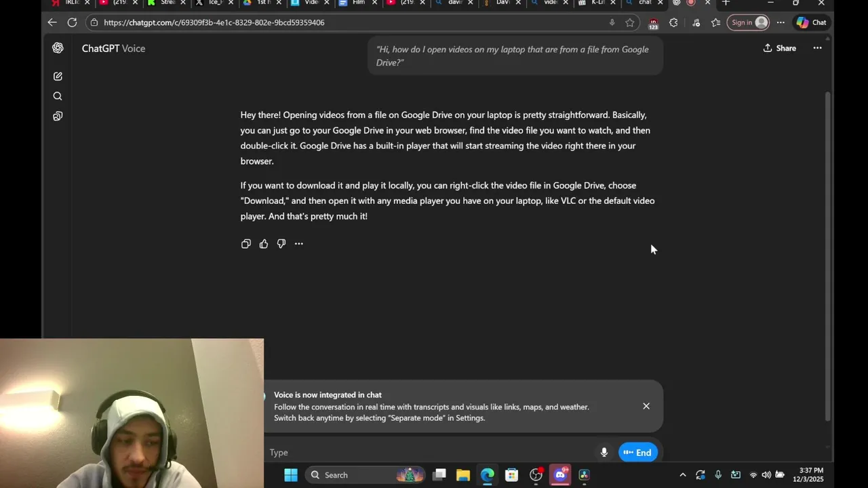Switch to the 1st Google Drive tab
868x488 pixels.
[261, 3]
